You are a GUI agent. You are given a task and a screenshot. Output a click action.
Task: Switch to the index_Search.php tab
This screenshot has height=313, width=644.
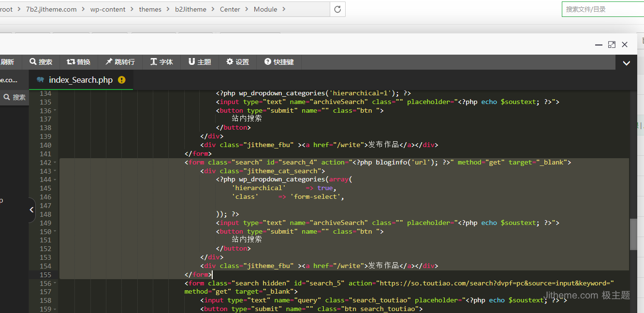click(x=80, y=80)
